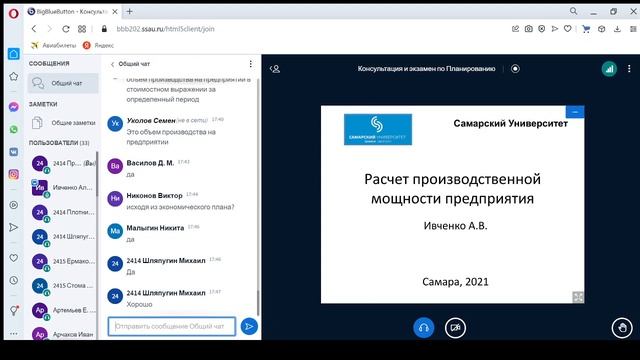640x360 pixels.
Task: Click Малыгин Никита name in chat
Action: (x=155, y=228)
